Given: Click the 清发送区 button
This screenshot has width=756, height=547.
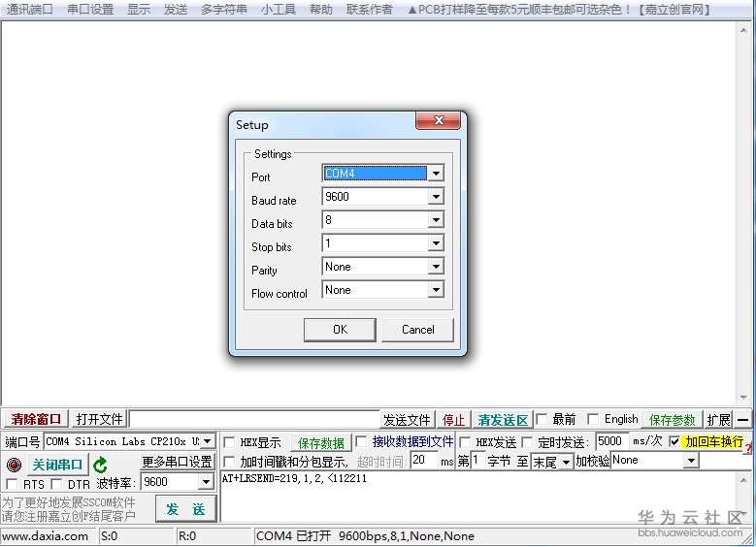Looking at the screenshot, I should pyautogui.click(x=503, y=420).
